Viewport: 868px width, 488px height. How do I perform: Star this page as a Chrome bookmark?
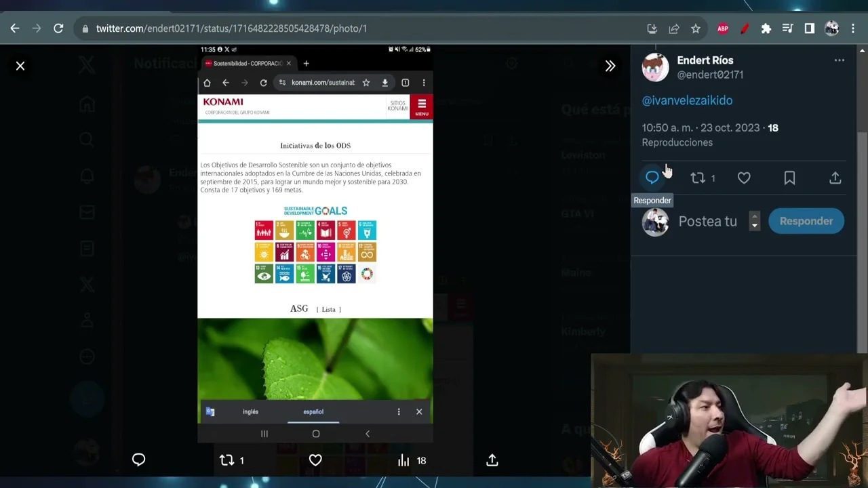695,28
